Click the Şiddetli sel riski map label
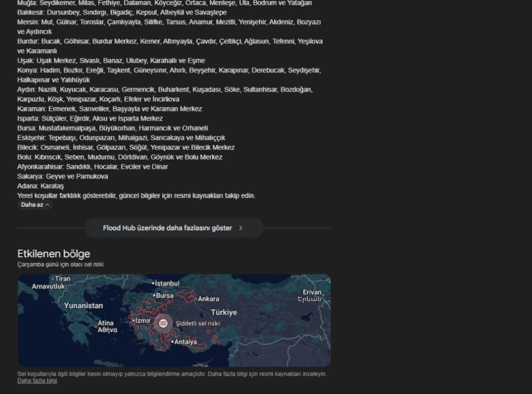 197,324
